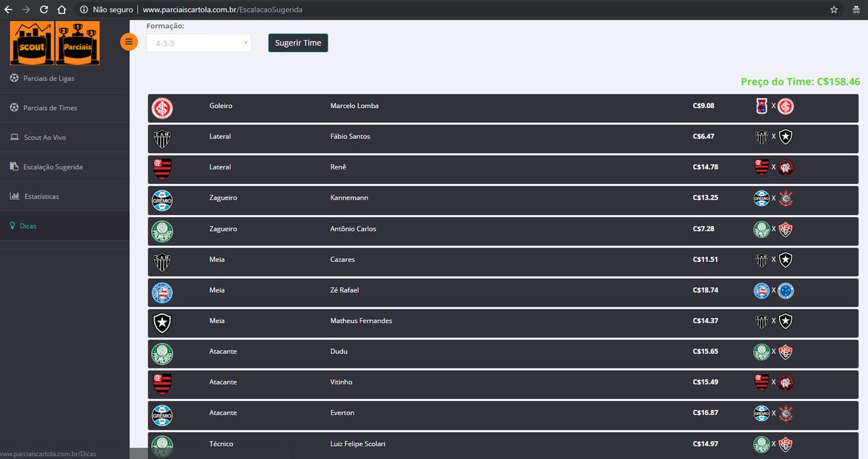Image resolution: width=868 pixels, height=459 pixels.
Task: Click Corinthians crest in Kannemann matchup
Action: 786,198
